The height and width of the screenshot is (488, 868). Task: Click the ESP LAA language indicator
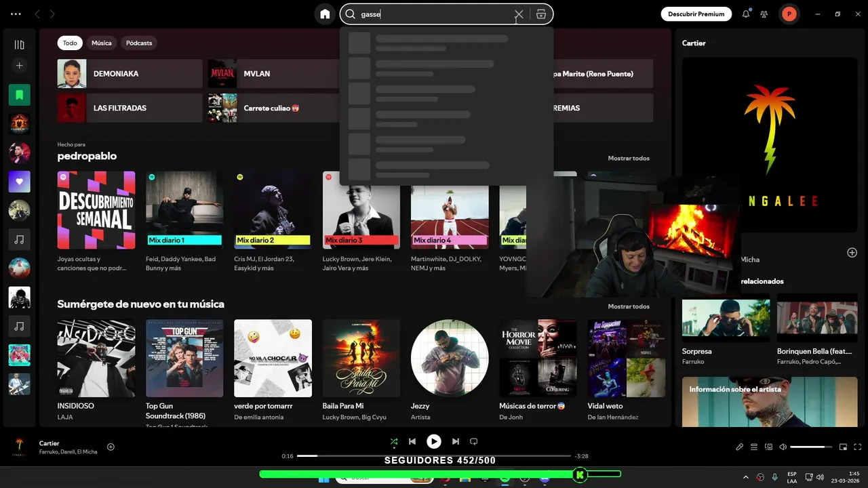[792, 477]
